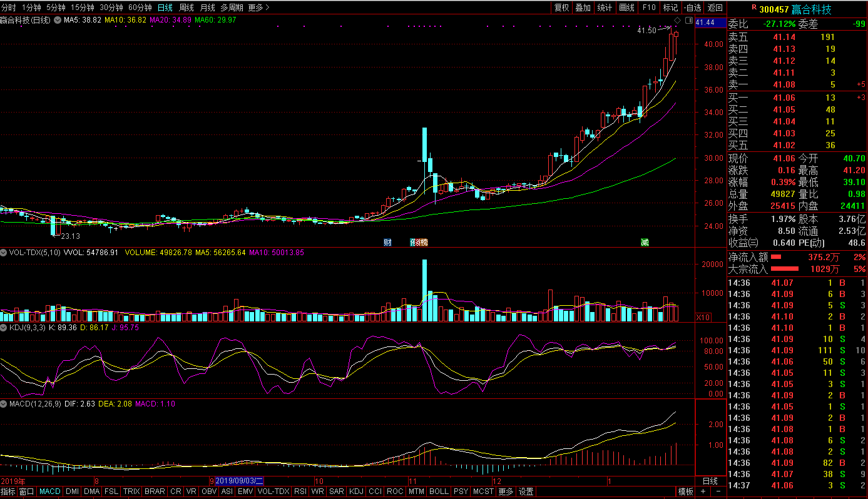Click the minus zoom-out icon at bottom right
This screenshot has height=499, width=868.
pos(717,491)
